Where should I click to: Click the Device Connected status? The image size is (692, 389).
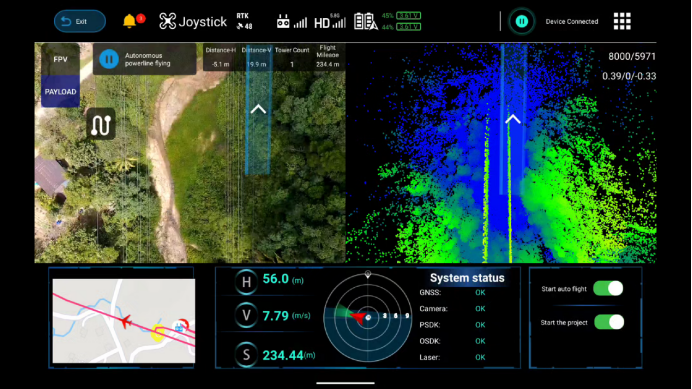[x=572, y=21]
